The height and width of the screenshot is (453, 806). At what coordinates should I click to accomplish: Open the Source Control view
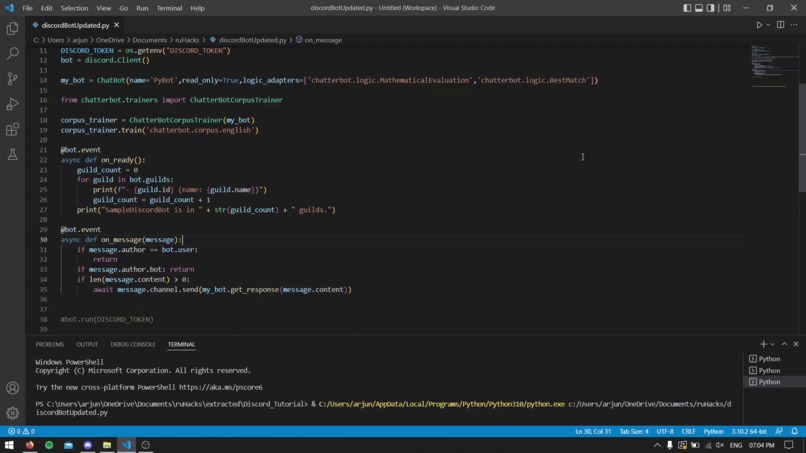12,78
